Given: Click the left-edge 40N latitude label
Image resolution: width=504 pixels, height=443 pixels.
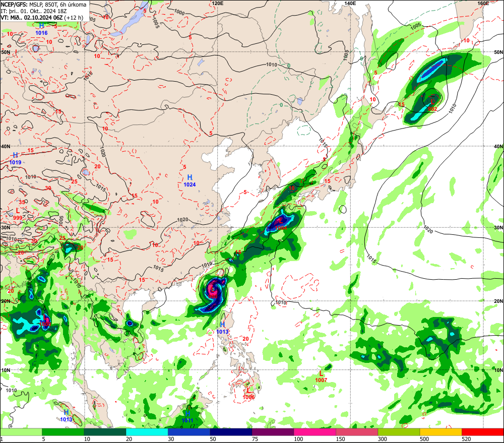Looking at the screenshot, I should pyautogui.click(x=6, y=147).
